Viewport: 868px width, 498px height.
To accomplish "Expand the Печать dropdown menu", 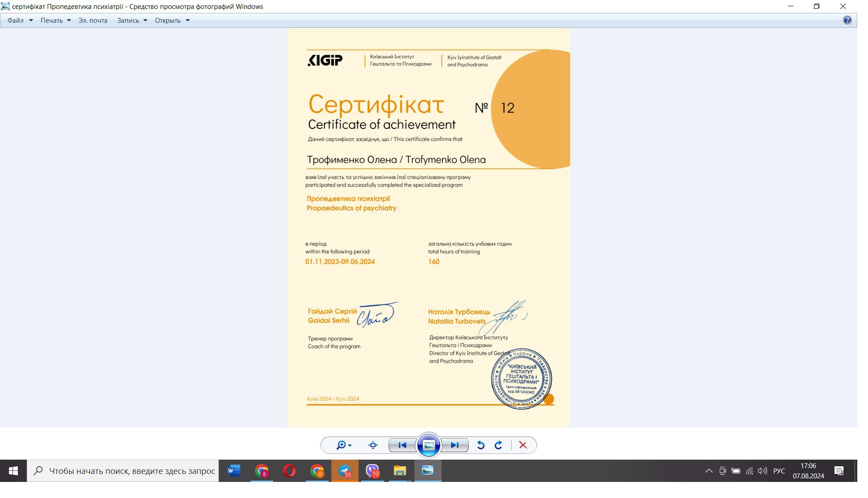I will pos(55,20).
